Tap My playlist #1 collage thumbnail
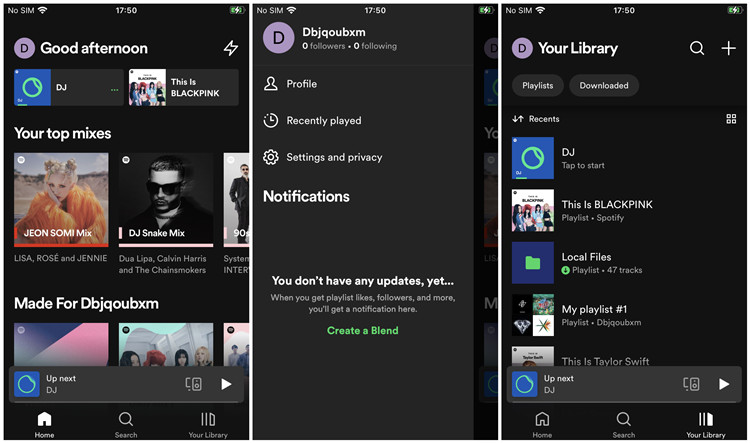Viewport: 750px width, 443px height. click(x=533, y=315)
